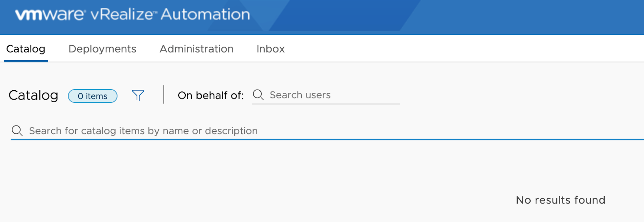Click the No results found message
644x222 pixels.
coord(561,200)
